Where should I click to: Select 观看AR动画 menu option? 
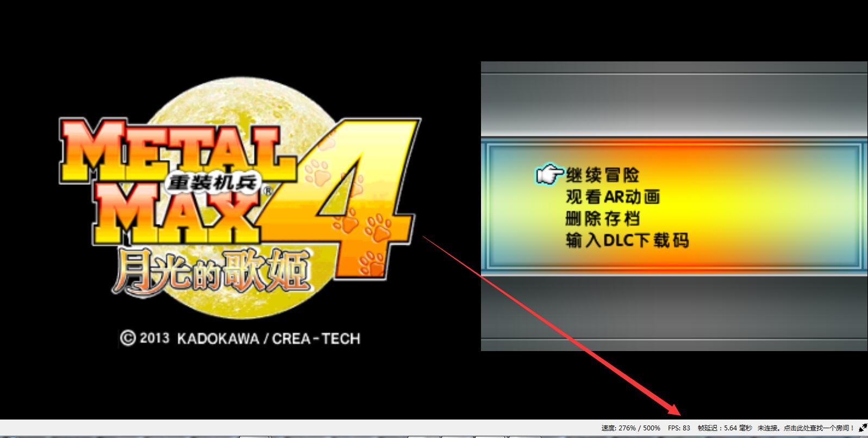tap(613, 197)
